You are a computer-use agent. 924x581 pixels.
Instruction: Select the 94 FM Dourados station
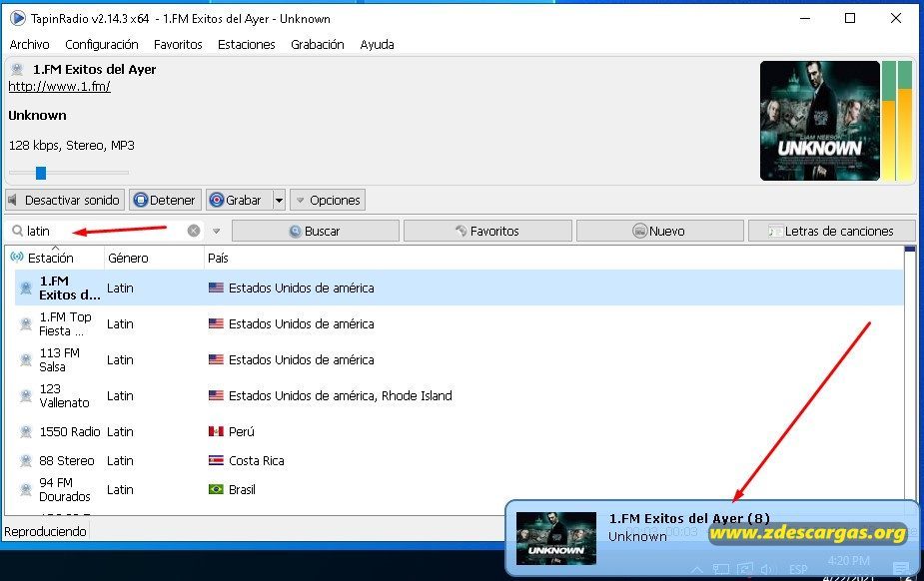pyautogui.click(x=460, y=489)
